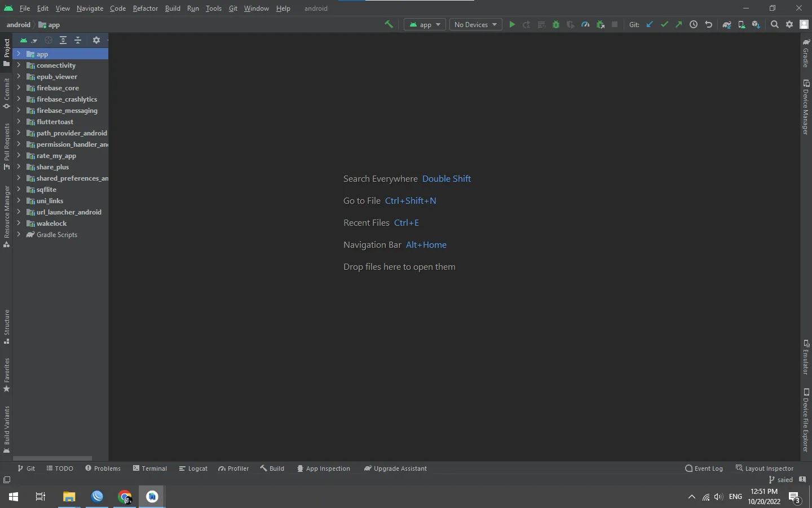Open Device Manager icon in top toolbar

click(x=742, y=24)
